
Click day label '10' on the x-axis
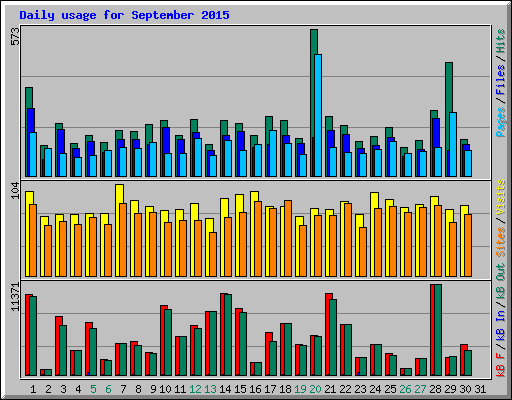[165, 389]
